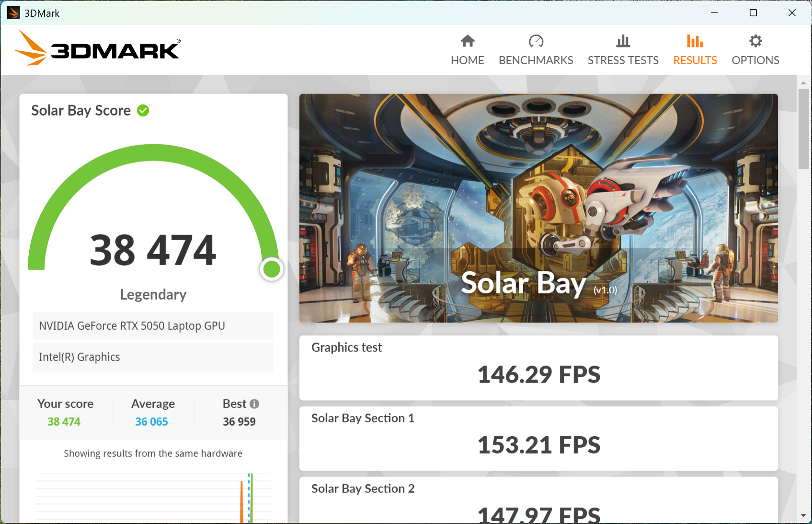
Task: Select the OPTIONS menu label
Action: click(755, 60)
